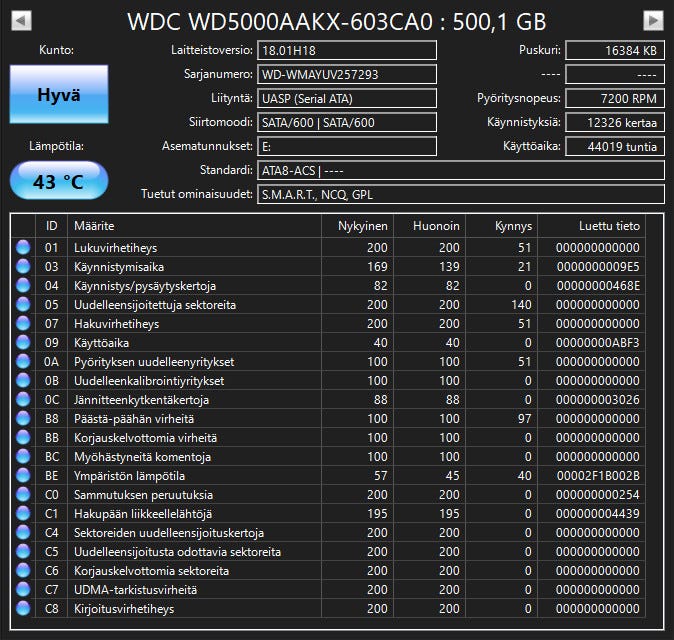The height and width of the screenshot is (640, 674).
Task: Select status orb for Lukuvirhetiheys row
Action: pyautogui.click(x=23, y=248)
